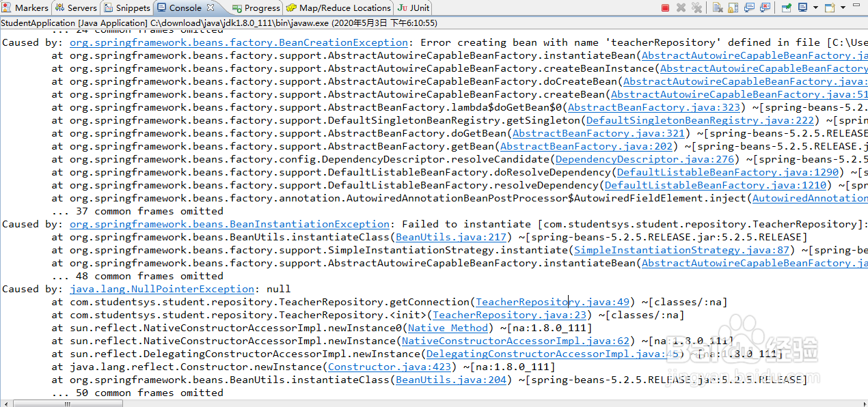Open DefaultListableBeanFactory.java:1210 link
The height and width of the screenshot is (407, 868).
click(716, 185)
